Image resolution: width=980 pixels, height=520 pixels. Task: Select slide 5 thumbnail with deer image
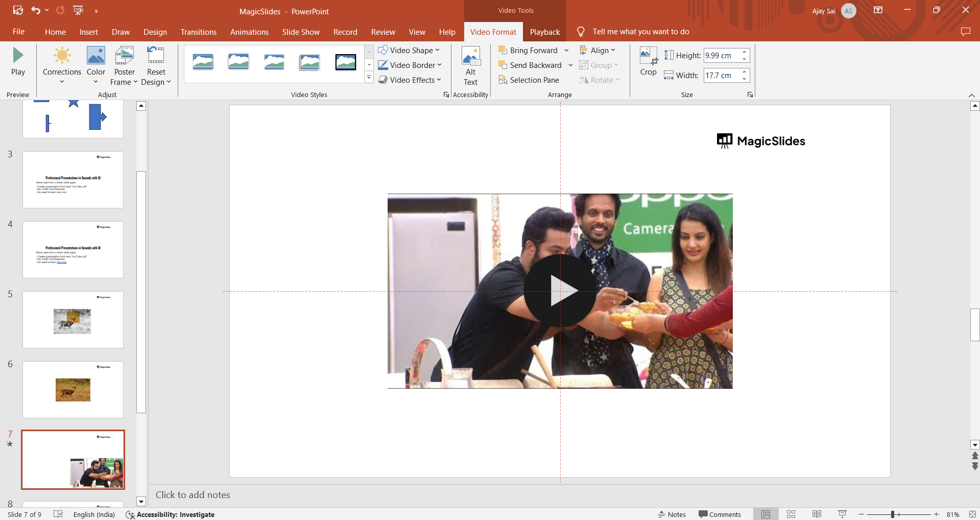click(73, 320)
